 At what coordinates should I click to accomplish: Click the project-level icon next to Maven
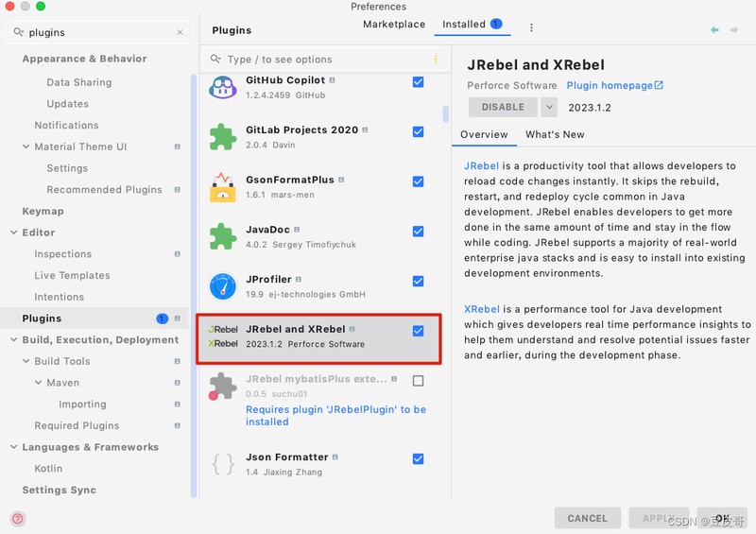tap(177, 383)
